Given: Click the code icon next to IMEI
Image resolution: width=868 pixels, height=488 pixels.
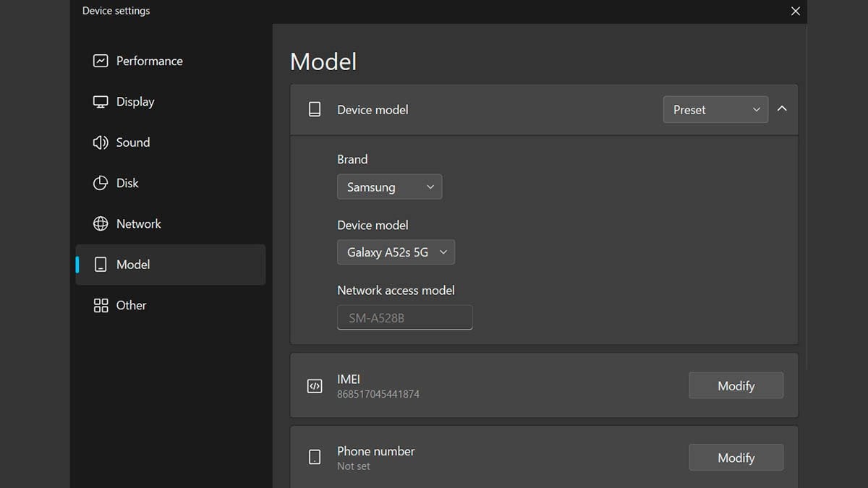Looking at the screenshot, I should [x=315, y=386].
